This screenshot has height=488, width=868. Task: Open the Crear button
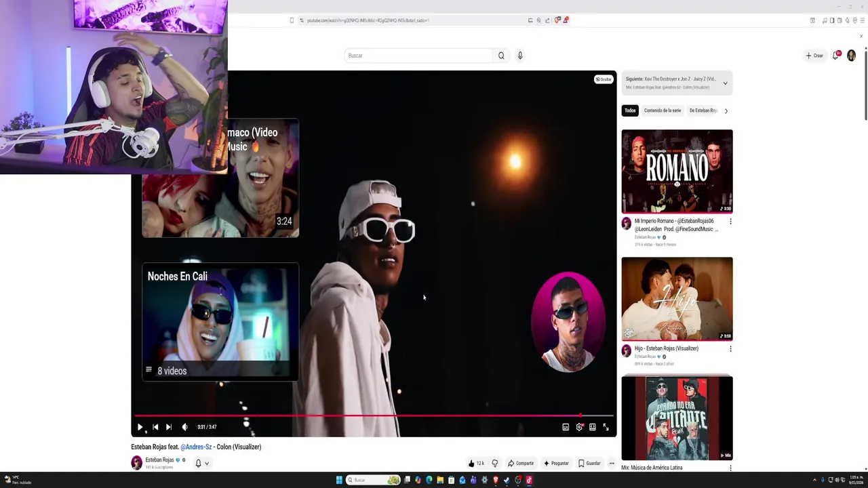click(814, 56)
